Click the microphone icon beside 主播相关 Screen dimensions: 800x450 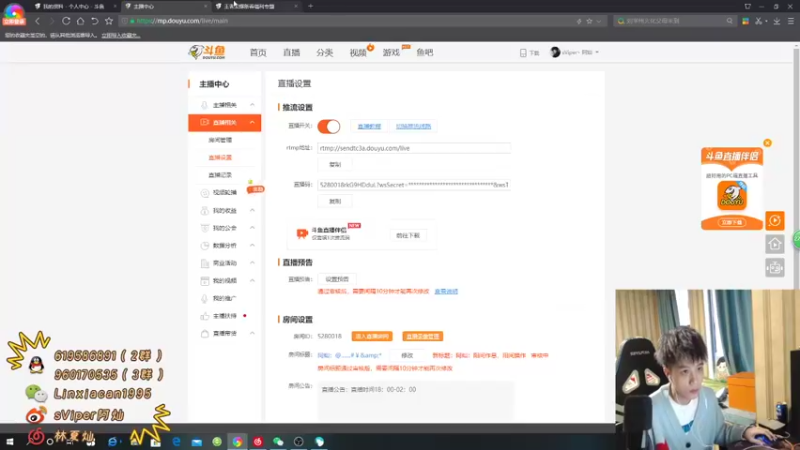(x=204, y=105)
